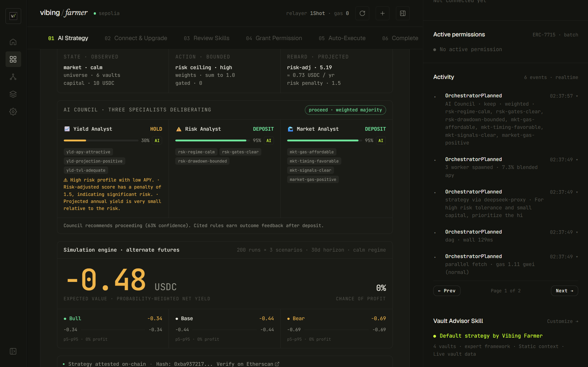Click the Yield Analyst chart icon
This screenshot has height=367, width=588.
[67, 129]
